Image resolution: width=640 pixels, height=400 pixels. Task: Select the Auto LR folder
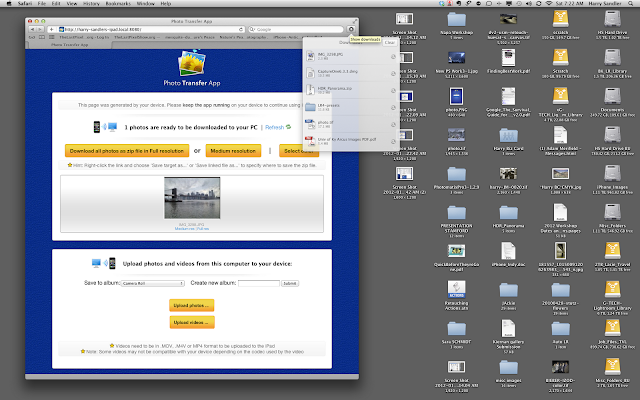[x=560, y=329]
